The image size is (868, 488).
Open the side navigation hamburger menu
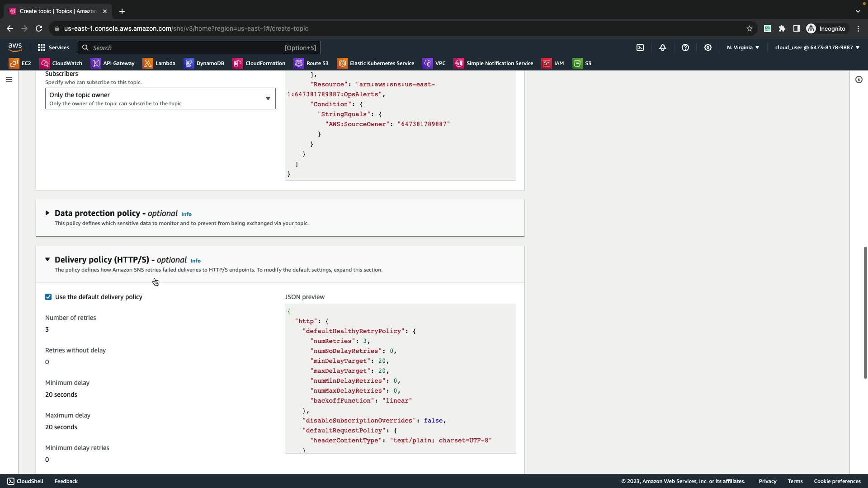tap(9, 80)
